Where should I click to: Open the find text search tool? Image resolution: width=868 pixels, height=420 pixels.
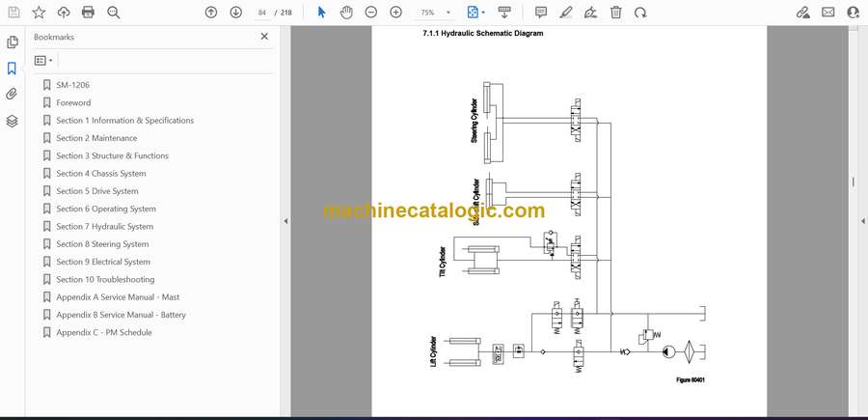pos(114,13)
